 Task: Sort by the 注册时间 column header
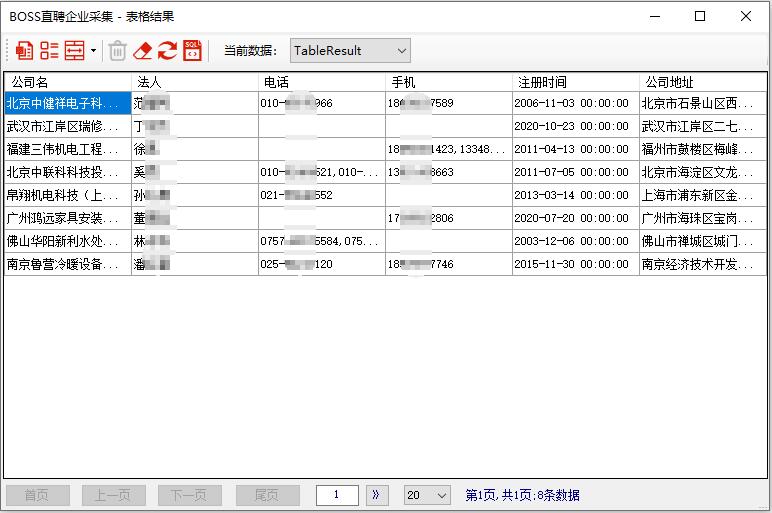tap(575, 82)
